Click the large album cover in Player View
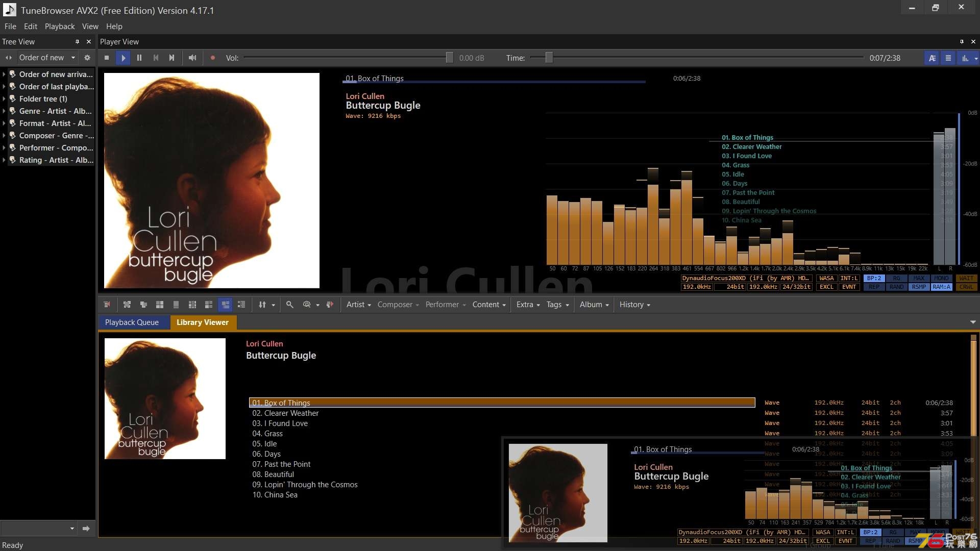The width and height of the screenshot is (980, 551). [x=212, y=181]
